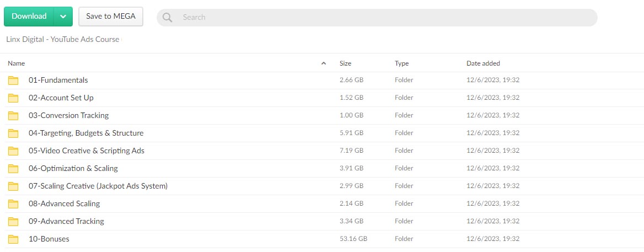Select the 07-Scaling Creative folder icon
The height and width of the screenshot is (252, 644).
point(14,186)
